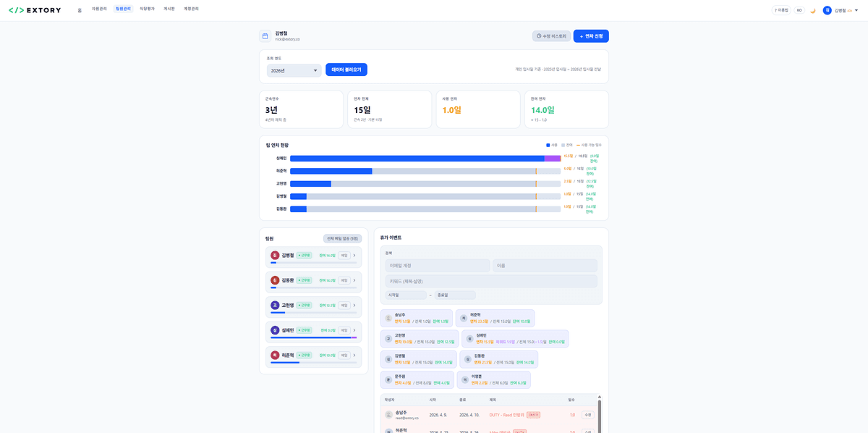Click the EXTORY logo in the header
The image size is (868, 433).
point(35,10)
